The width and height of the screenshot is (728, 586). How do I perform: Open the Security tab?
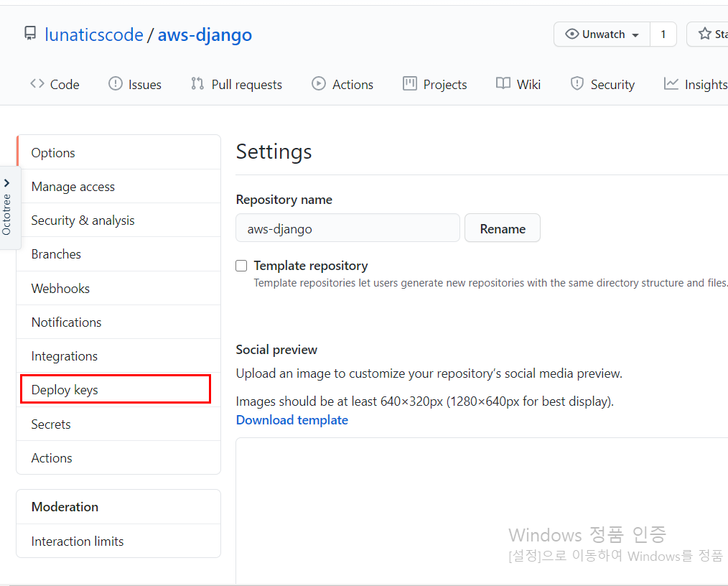[x=602, y=85]
